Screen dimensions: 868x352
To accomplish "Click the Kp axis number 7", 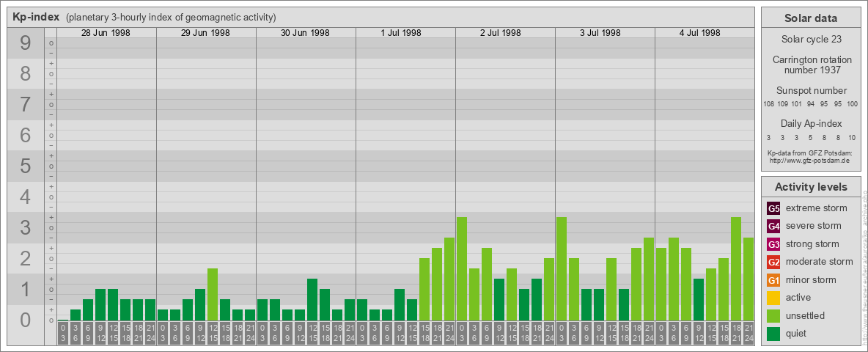I will tap(26, 104).
